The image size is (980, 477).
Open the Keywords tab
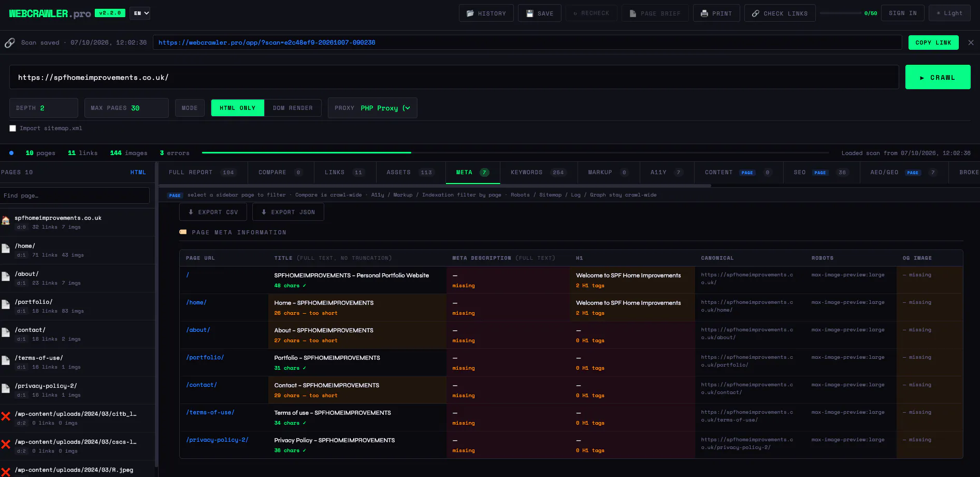(539, 173)
